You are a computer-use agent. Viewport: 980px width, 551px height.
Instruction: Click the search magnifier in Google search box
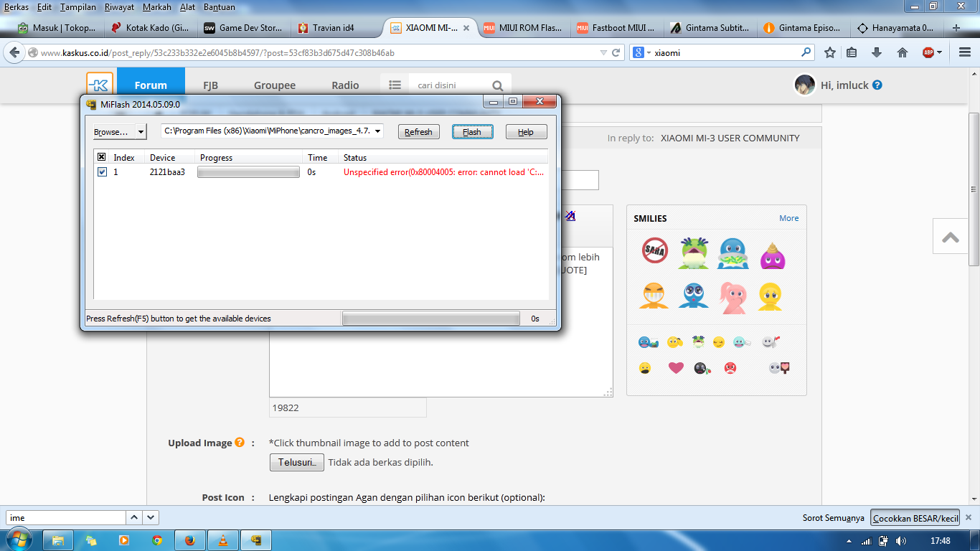click(806, 52)
